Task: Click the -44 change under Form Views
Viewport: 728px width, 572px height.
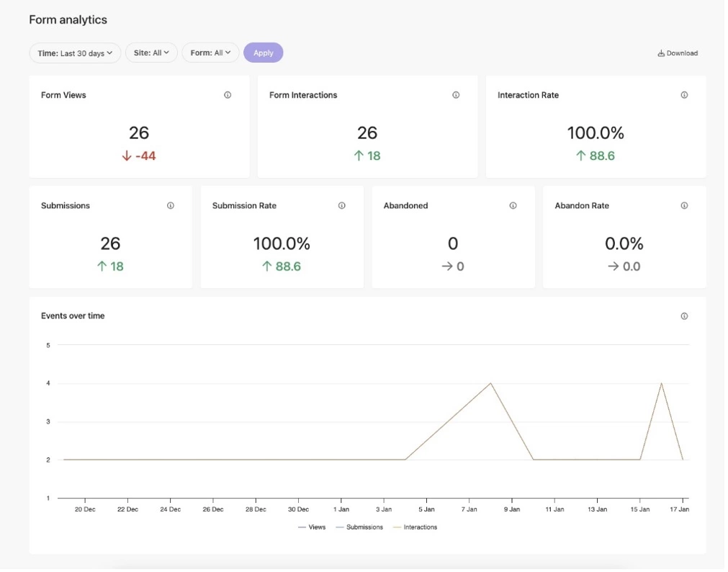Action: click(139, 156)
